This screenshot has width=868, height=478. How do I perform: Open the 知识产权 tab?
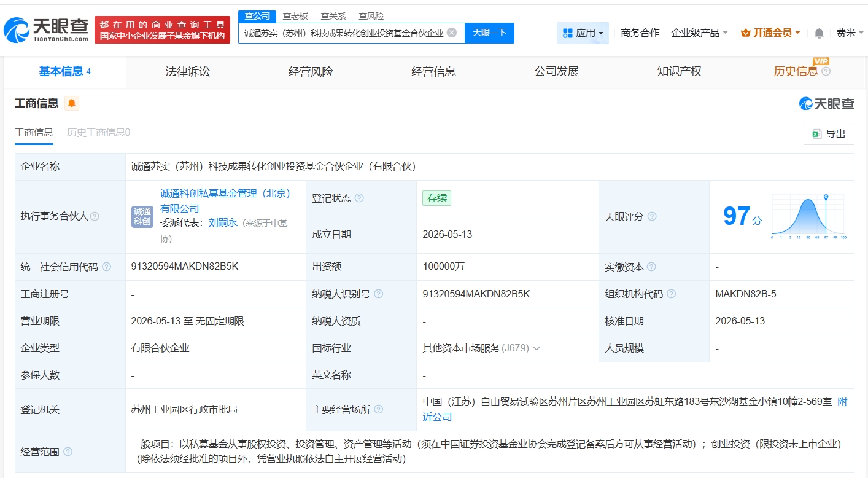coord(679,71)
